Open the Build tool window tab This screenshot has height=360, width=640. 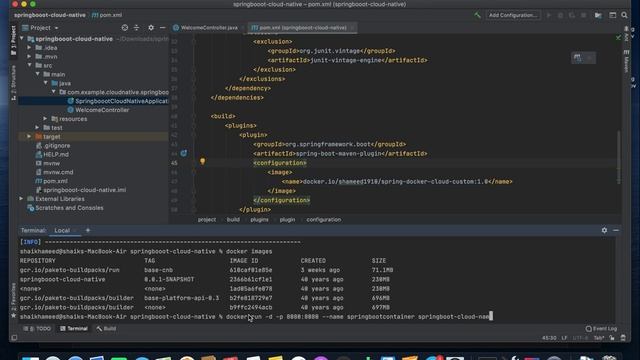tap(107, 329)
